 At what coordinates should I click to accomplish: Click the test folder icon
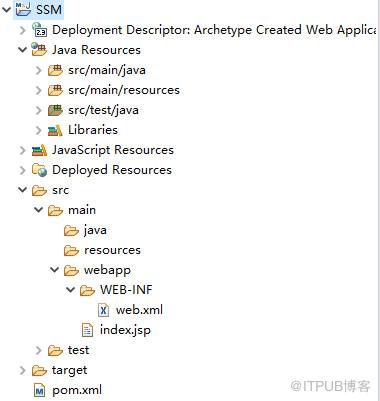(55, 350)
